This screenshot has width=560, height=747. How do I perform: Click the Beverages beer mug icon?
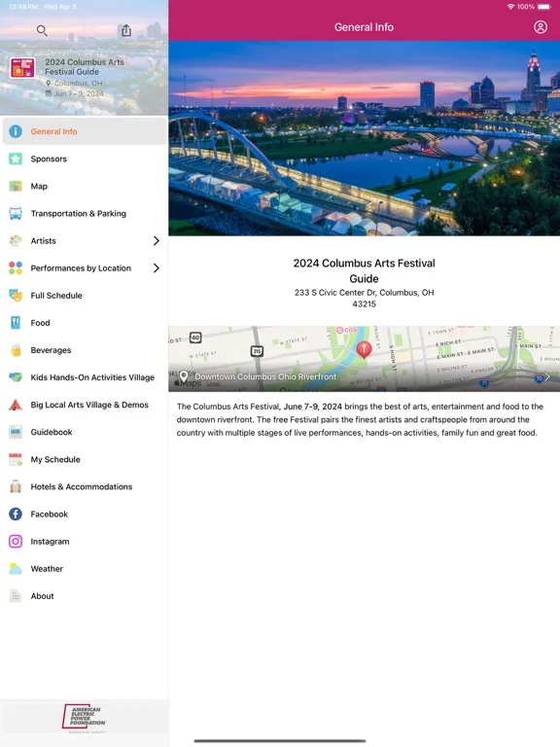tap(16, 350)
